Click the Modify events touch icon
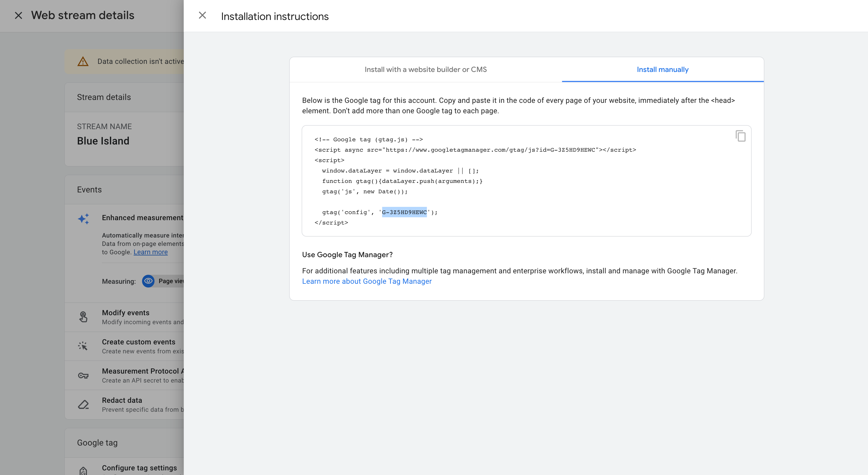The image size is (868, 475). [x=83, y=317]
